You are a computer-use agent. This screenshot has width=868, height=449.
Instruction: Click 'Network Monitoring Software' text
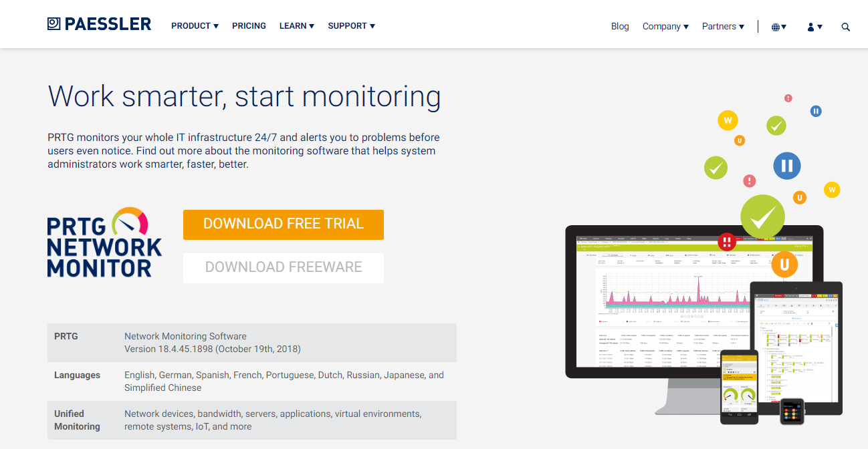pyautogui.click(x=185, y=336)
